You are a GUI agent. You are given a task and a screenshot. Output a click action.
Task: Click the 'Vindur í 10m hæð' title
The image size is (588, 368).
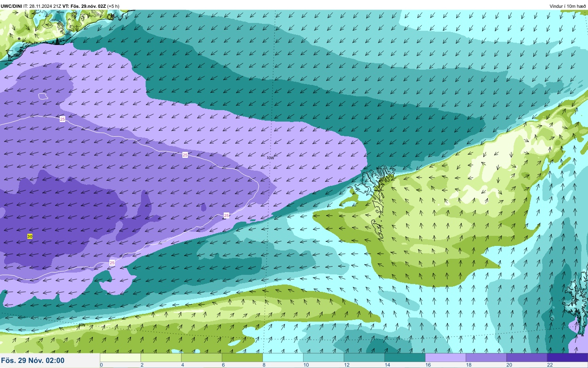(568, 6)
